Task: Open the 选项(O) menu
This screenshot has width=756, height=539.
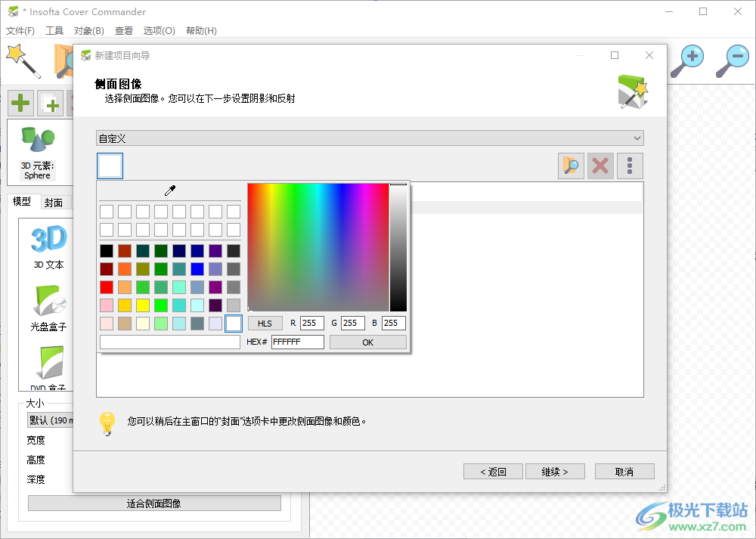Action: [159, 31]
